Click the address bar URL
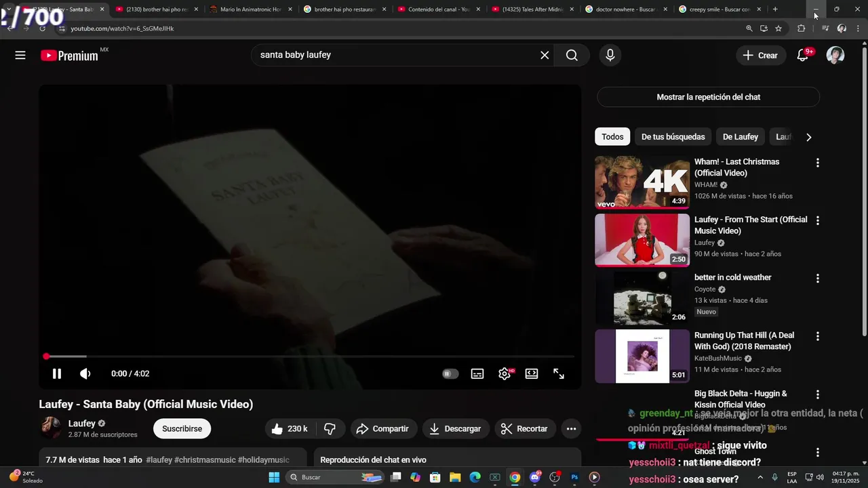Image resolution: width=868 pixels, height=488 pixels. (x=122, y=28)
